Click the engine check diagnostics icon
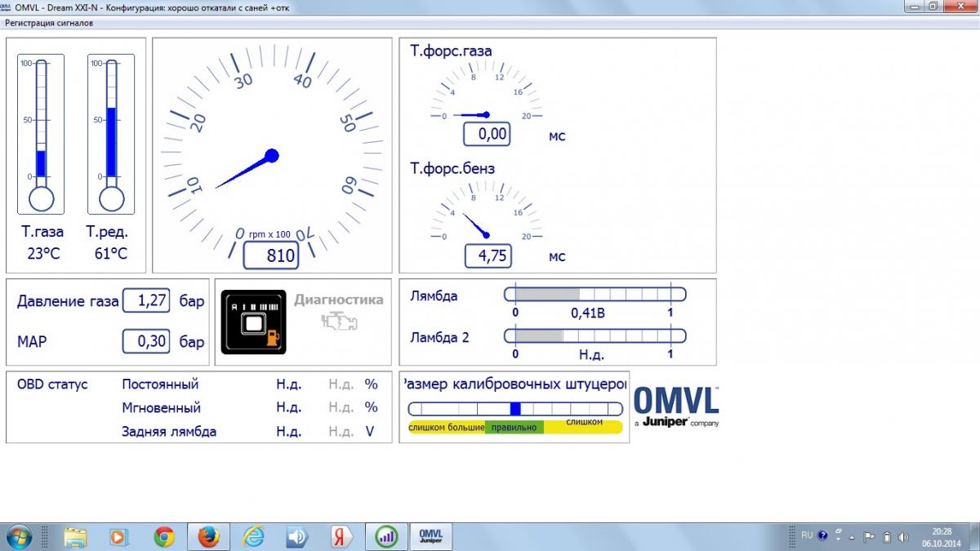980x551 pixels. click(338, 321)
